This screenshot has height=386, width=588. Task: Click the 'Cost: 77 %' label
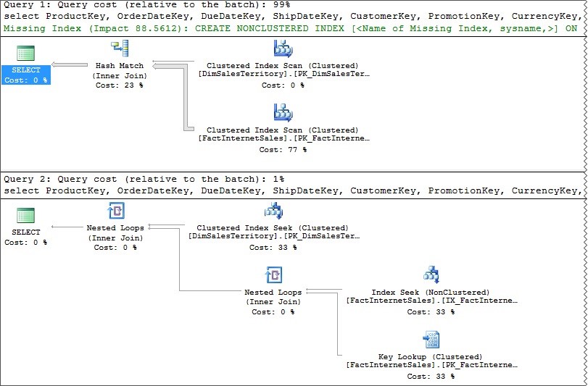283,150
